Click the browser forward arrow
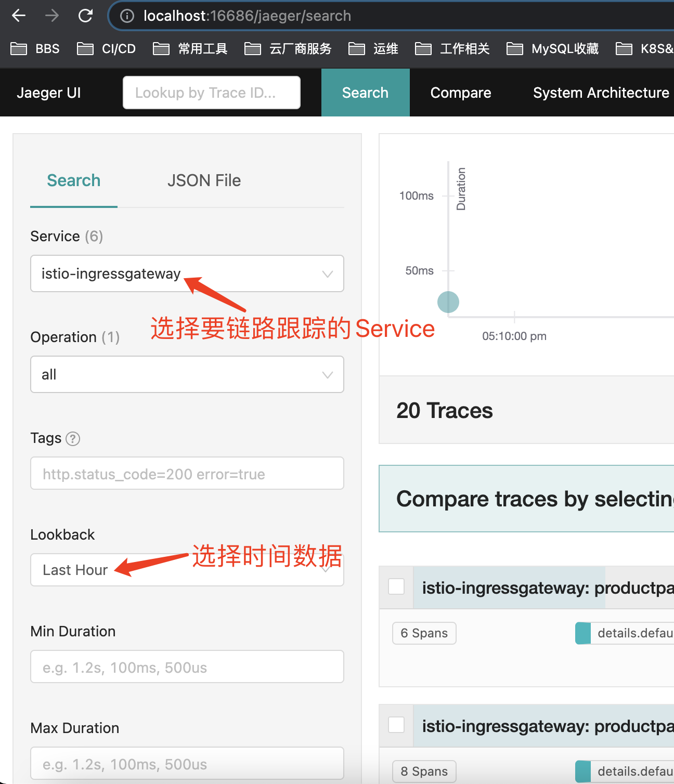This screenshot has height=784, width=674. click(x=52, y=16)
